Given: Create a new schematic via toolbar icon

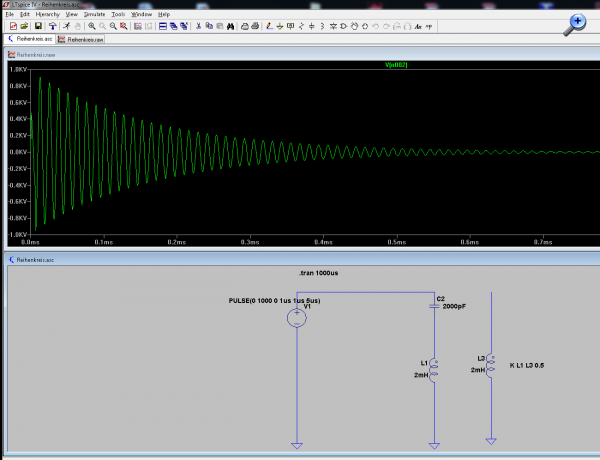Looking at the screenshot, I should 13,26.
